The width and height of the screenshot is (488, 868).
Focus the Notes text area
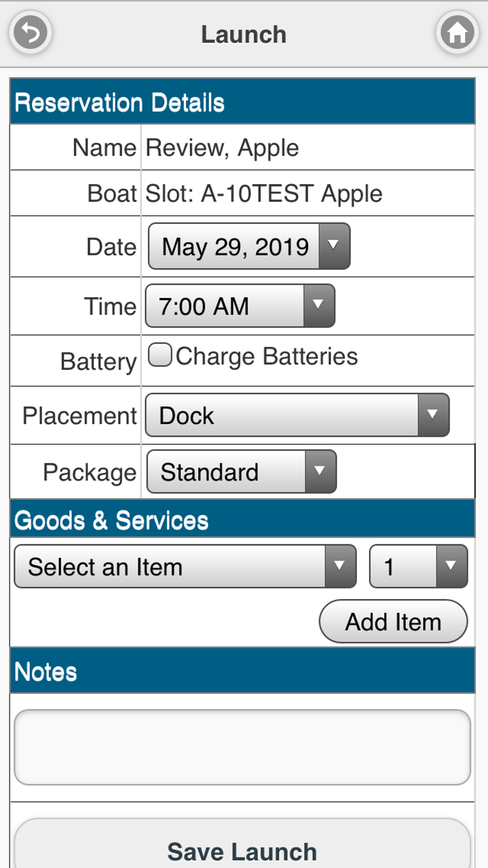pos(242,747)
